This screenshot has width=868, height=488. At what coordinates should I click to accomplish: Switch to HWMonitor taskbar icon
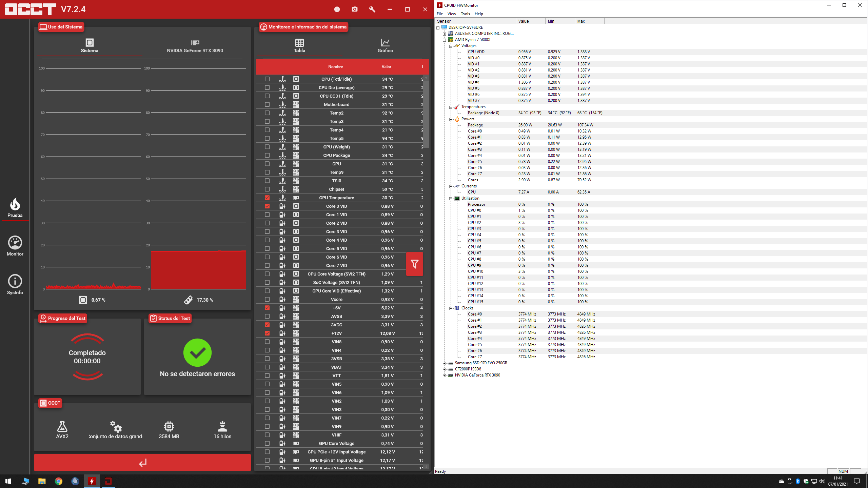pyautogui.click(x=92, y=481)
